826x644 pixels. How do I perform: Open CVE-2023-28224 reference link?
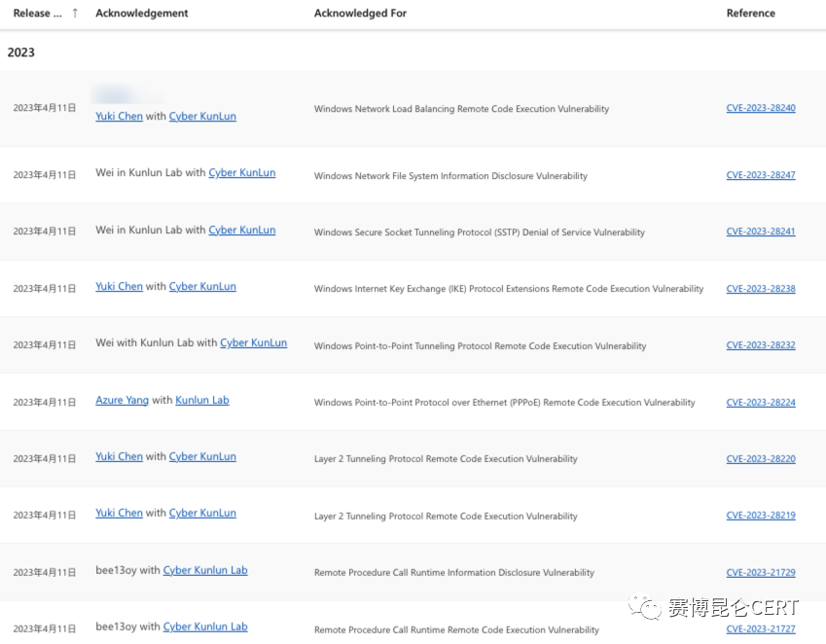coord(761,403)
